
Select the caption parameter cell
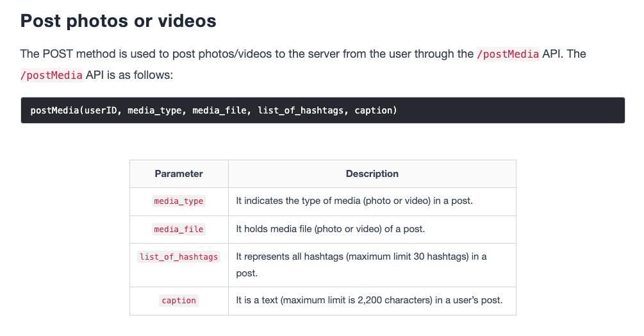tap(179, 301)
